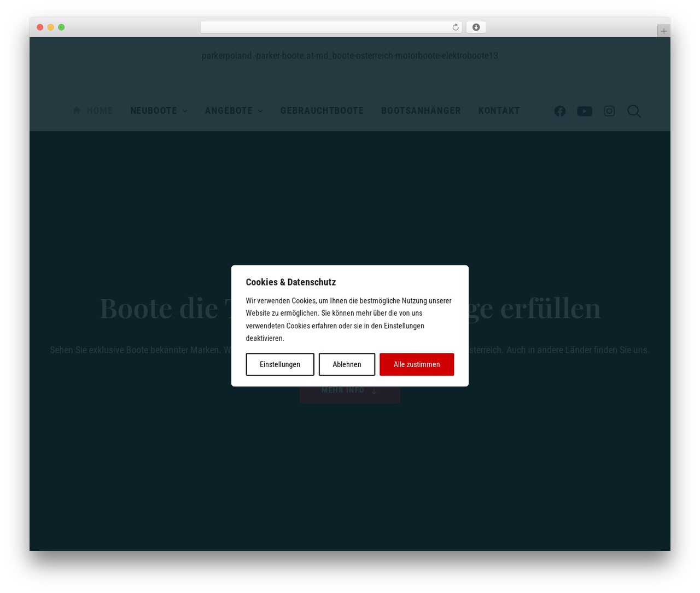Open the ANGEBOTE menu
Screen dimensions: 700x593
(229, 111)
